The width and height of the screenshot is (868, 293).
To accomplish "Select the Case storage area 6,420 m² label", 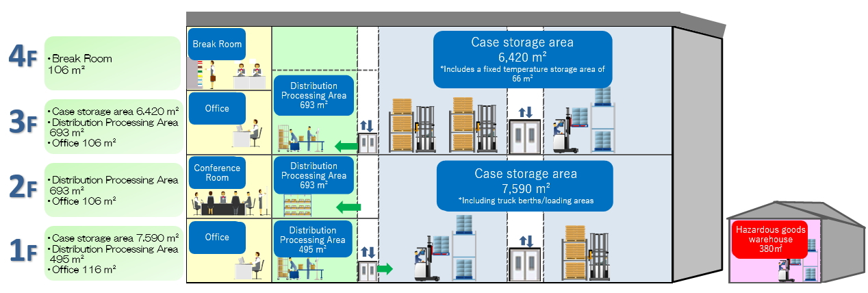I will pyautogui.click(x=522, y=60).
